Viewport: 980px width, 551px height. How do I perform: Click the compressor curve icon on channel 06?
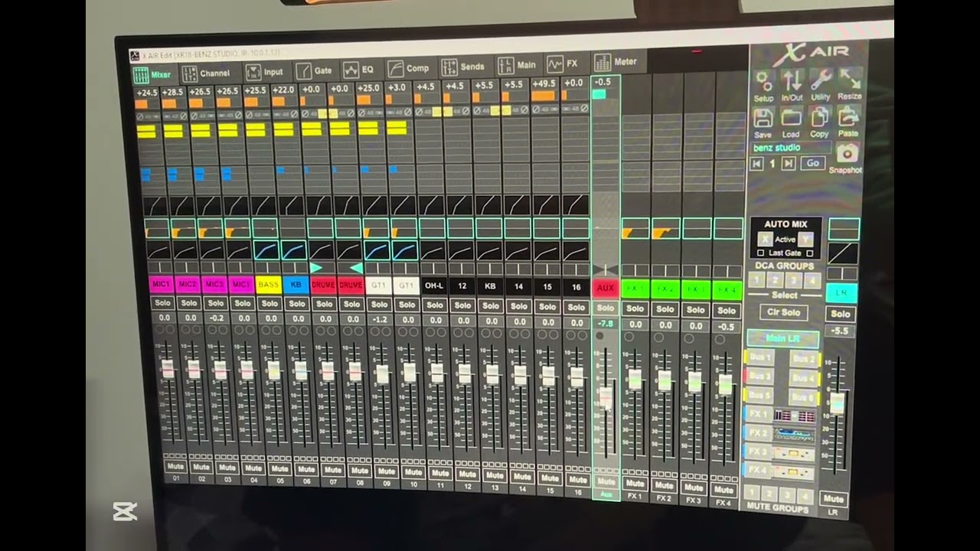[x=293, y=250]
